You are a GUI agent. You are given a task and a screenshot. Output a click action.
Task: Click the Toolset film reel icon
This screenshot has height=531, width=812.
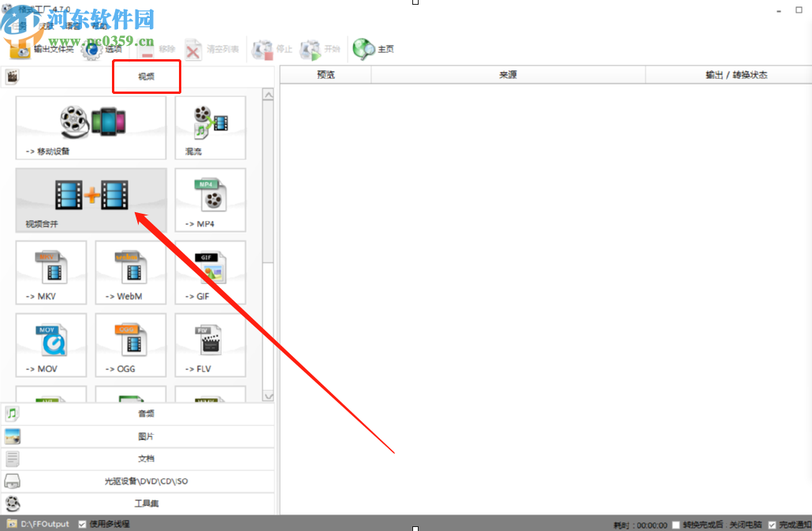[x=13, y=503]
